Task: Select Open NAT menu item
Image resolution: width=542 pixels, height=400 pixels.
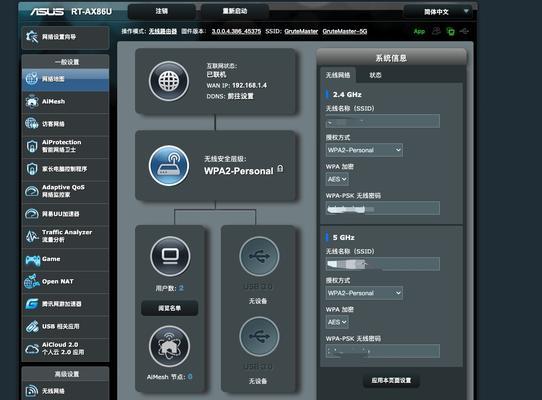Action: pos(65,281)
